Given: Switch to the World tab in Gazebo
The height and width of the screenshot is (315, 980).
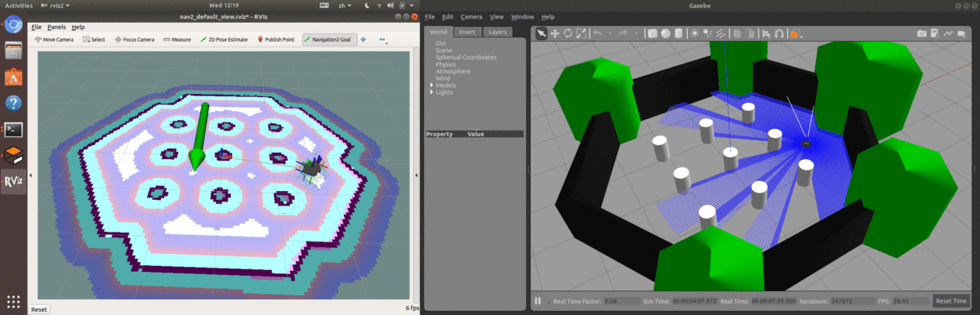Looking at the screenshot, I should [439, 33].
